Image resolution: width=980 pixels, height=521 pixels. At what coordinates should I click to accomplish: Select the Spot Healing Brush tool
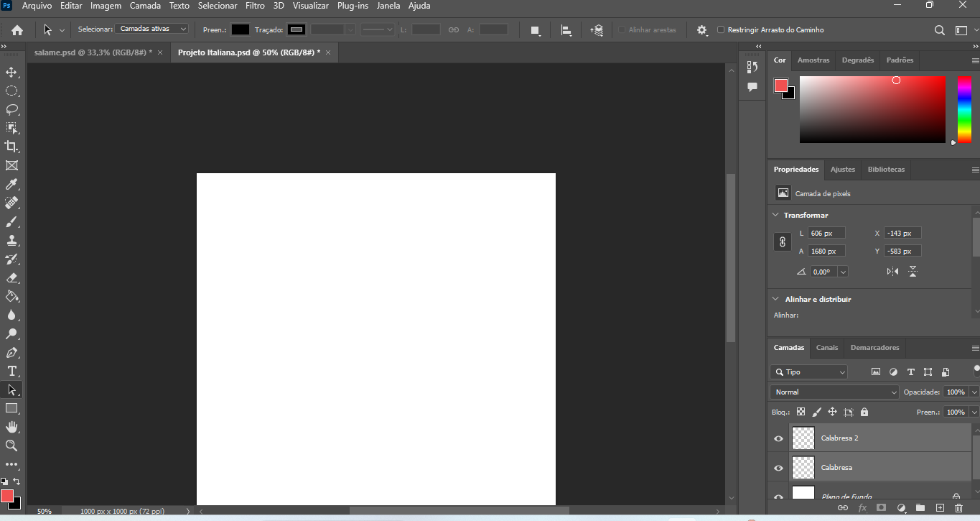coord(11,203)
